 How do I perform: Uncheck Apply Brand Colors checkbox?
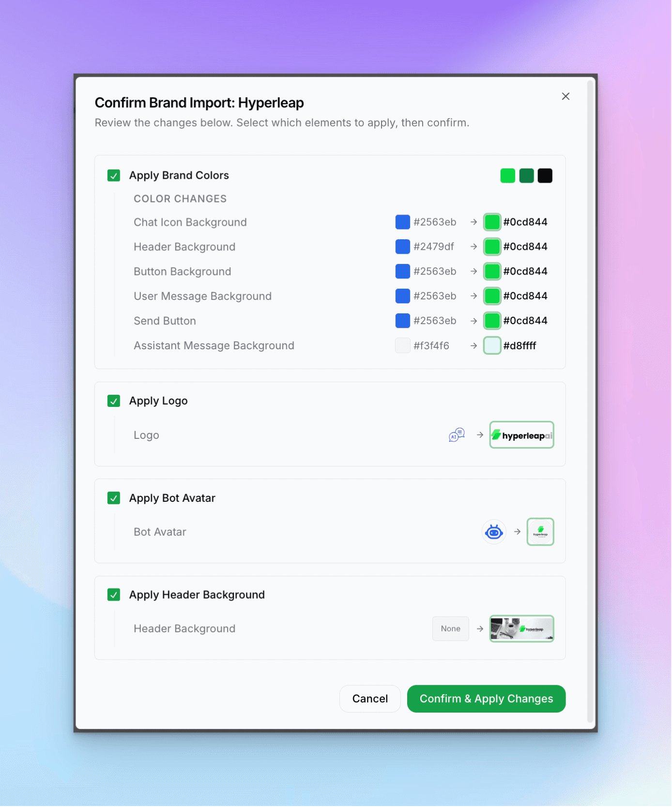[114, 175]
